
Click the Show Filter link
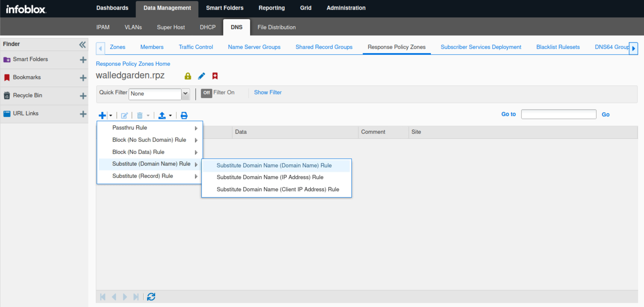[268, 92]
